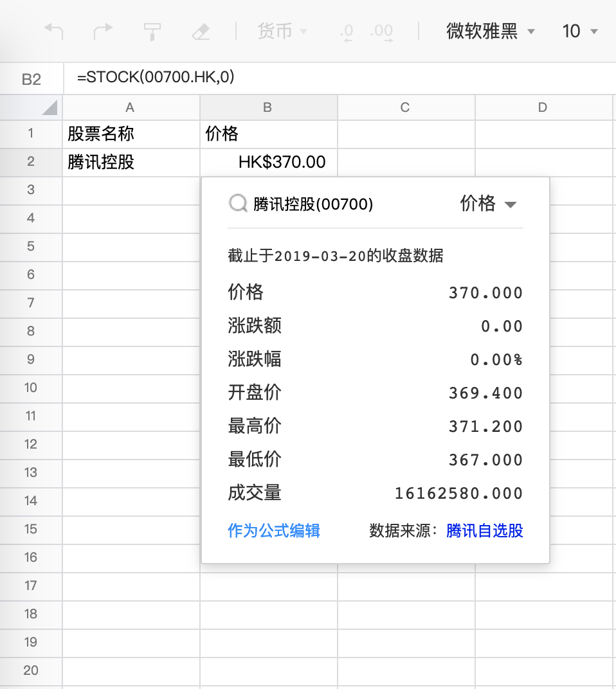
Task: Click the 腾讯控股(00700) search field
Action: click(x=313, y=204)
